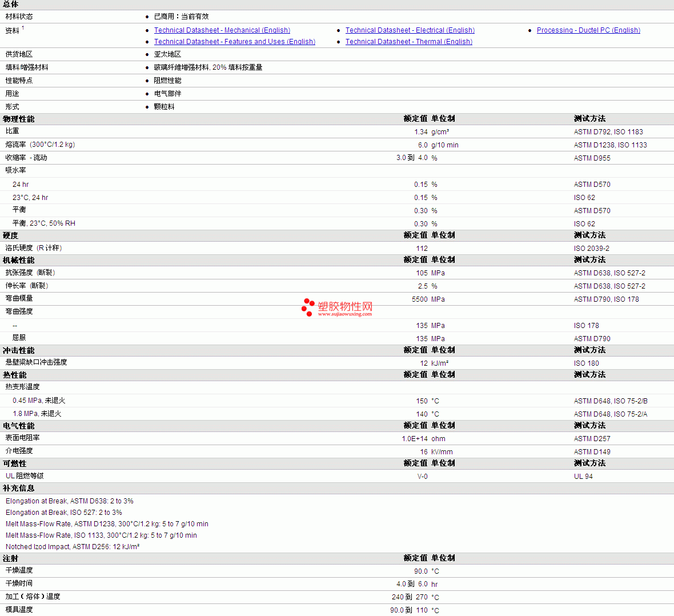Click the V-0 flammability rating
Image resolution: width=674 pixels, height=616 pixels.
(423, 477)
